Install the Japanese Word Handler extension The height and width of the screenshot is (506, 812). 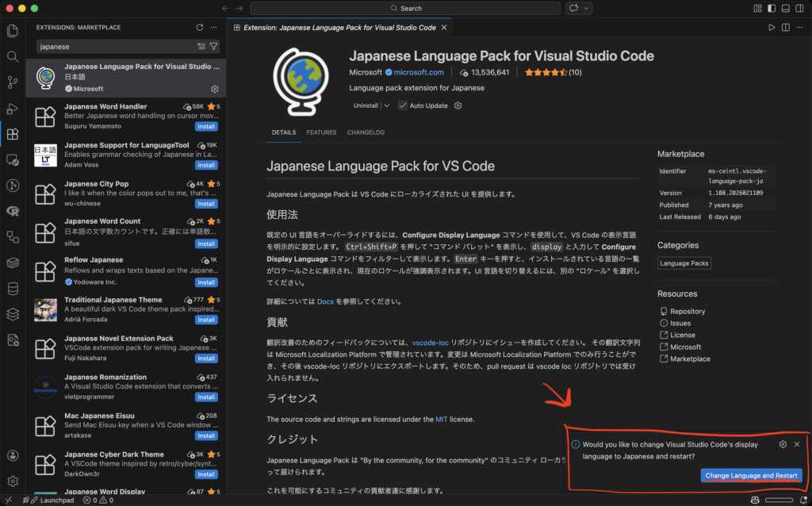[x=206, y=127]
